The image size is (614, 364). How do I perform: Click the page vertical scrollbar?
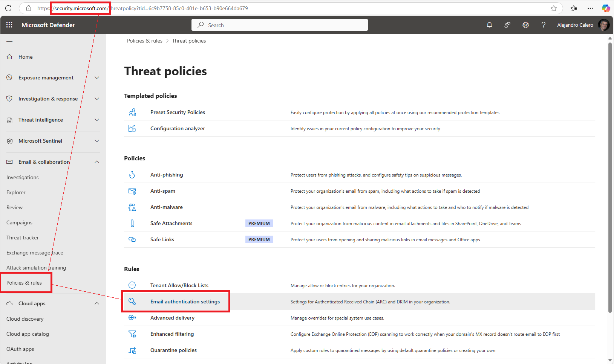[x=610, y=177]
